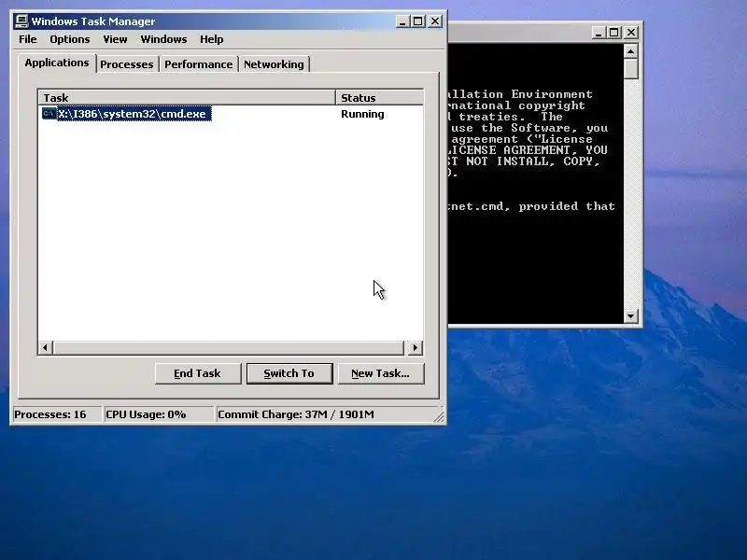Maximize the Windows Task Manager window

click(x=417, y=21)
